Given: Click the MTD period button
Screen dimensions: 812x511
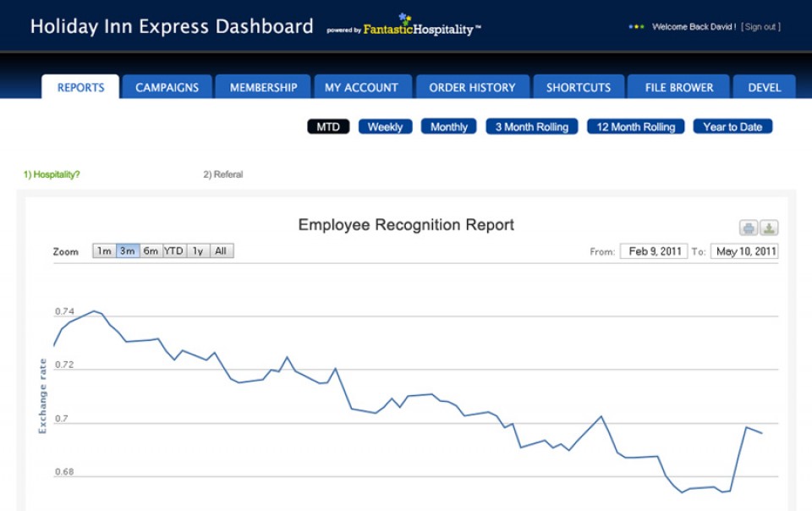Looking at the screenshot, I should tap(328, 127).
